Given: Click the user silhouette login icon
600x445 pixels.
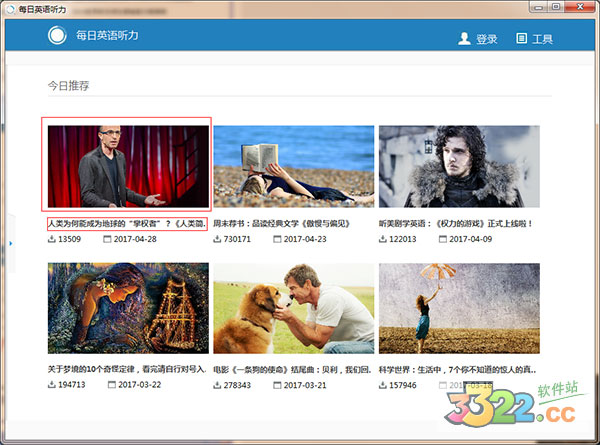Looking at the screenshot, I should (464, 38).
